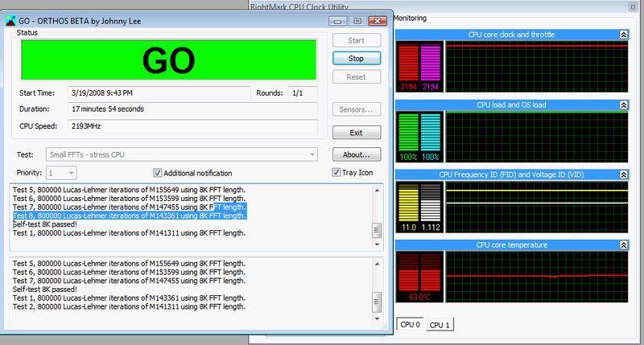Open the Sensors dialog button
This screenshot has height=345, width=644.
[x=356, y=109]
